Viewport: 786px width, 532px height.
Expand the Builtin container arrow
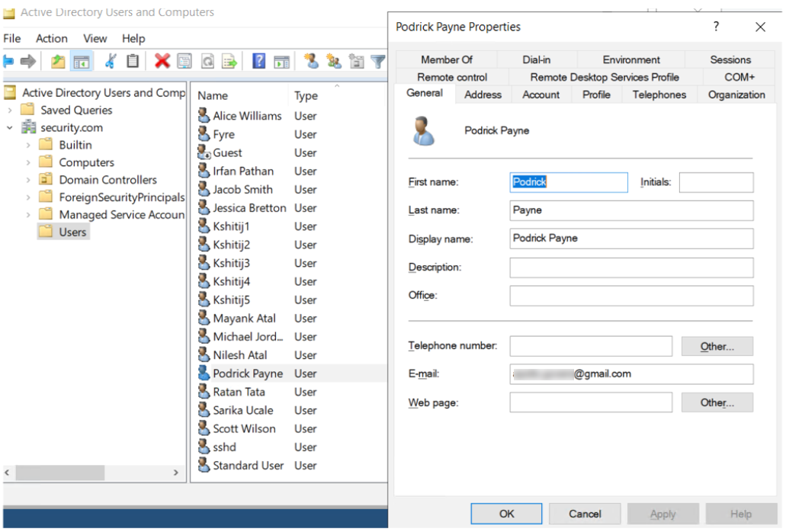(x=28, y=146)
